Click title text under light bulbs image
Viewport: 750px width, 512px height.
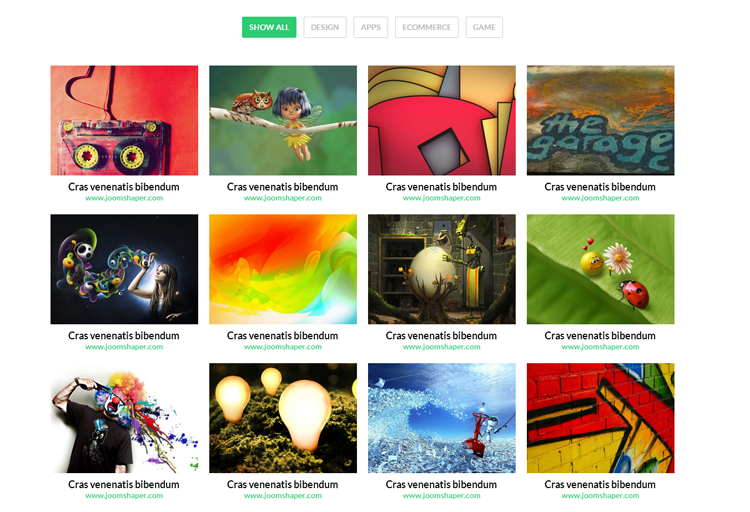pyautogui.click(x=283, y=484)
